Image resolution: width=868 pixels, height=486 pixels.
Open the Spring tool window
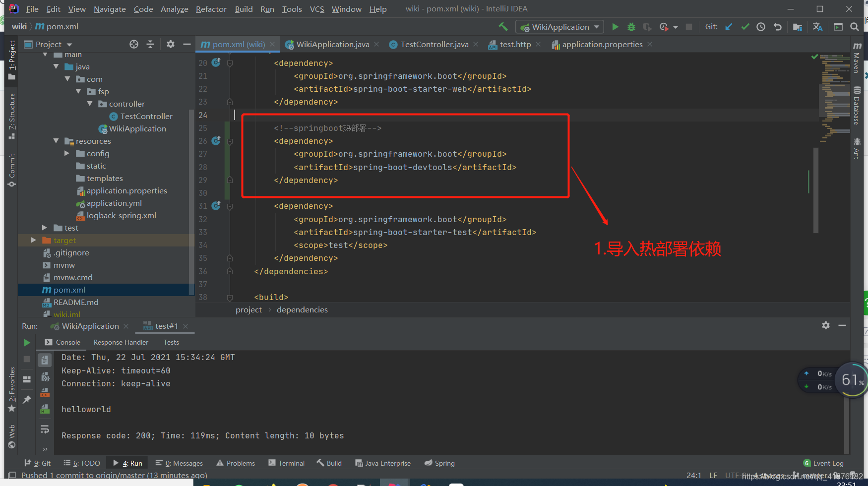(439, 463)
